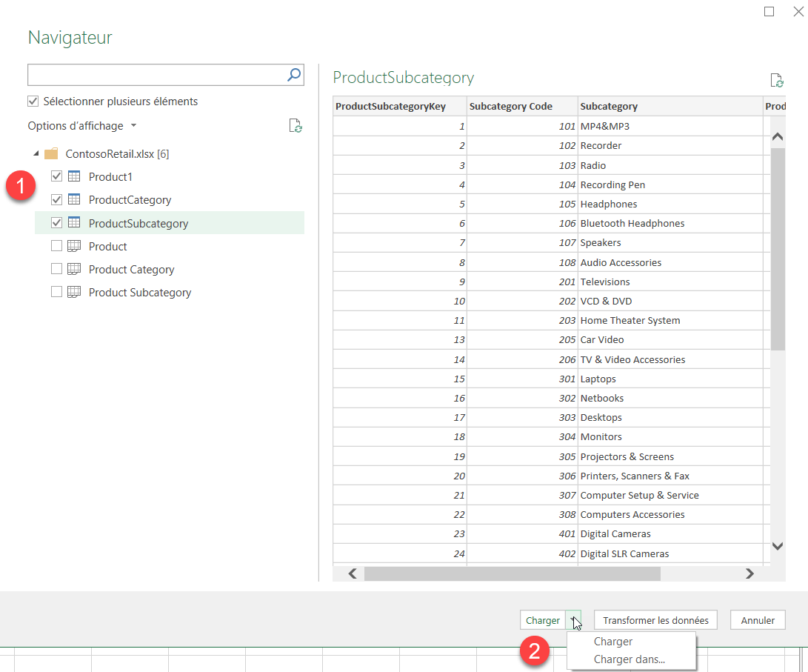The width and height of the screenshot is (808, 672).
Task: Click the sheet icon next to Product
Action: (74, 245)
